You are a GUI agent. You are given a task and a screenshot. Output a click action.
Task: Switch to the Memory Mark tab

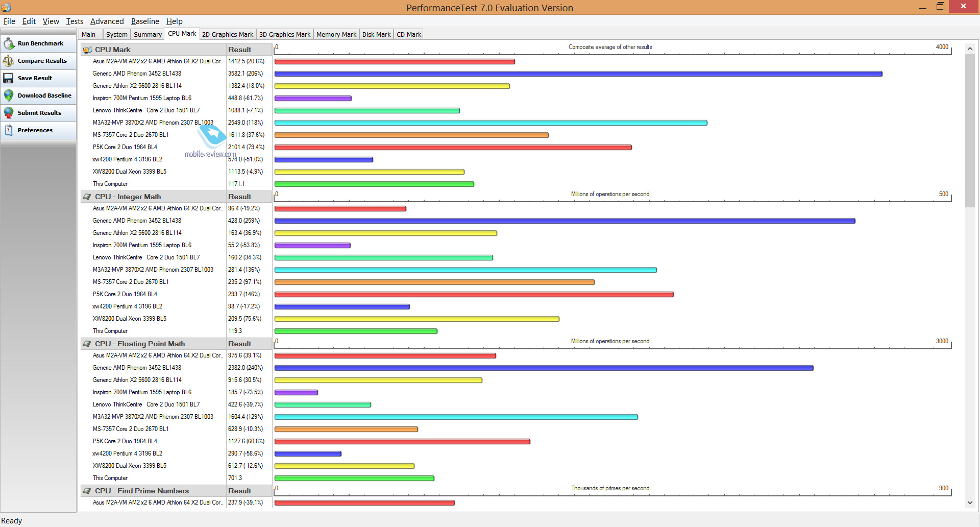pyautogui.click(x=336, y=35)
